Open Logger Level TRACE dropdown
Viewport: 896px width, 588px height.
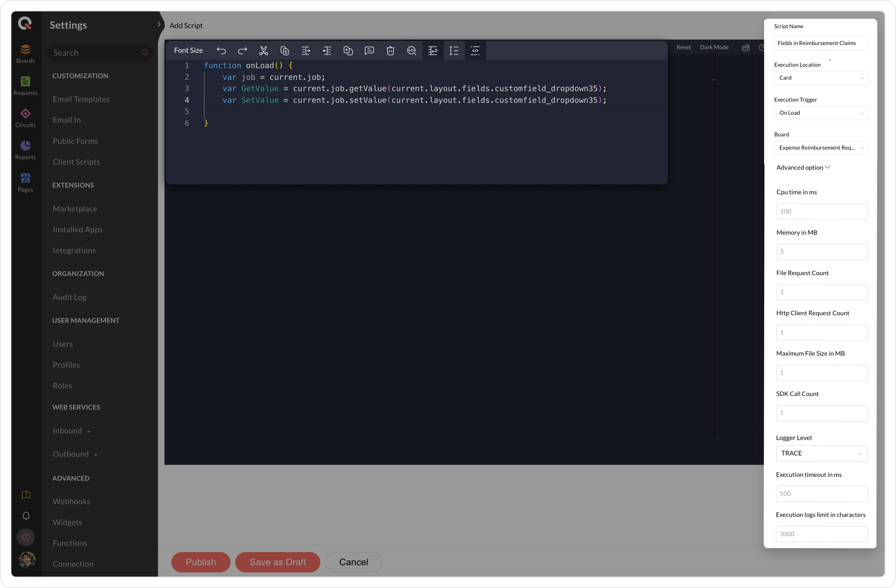coord(822,453)
